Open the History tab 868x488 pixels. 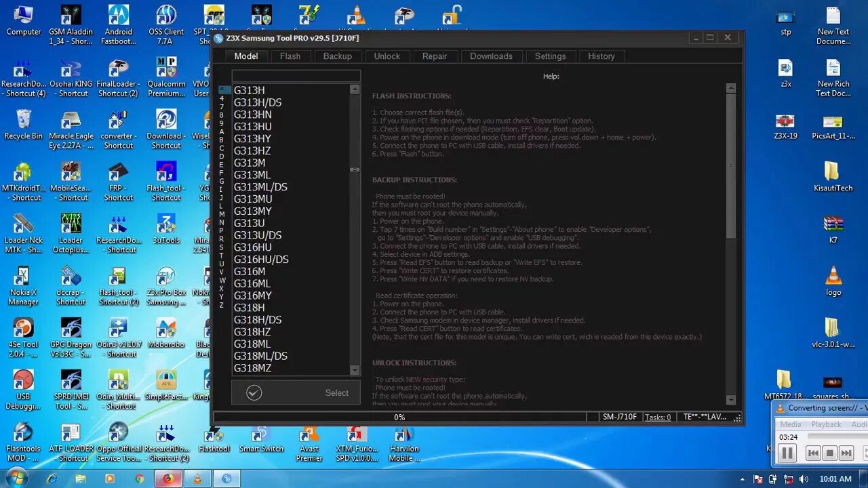[x=601, y=56]
